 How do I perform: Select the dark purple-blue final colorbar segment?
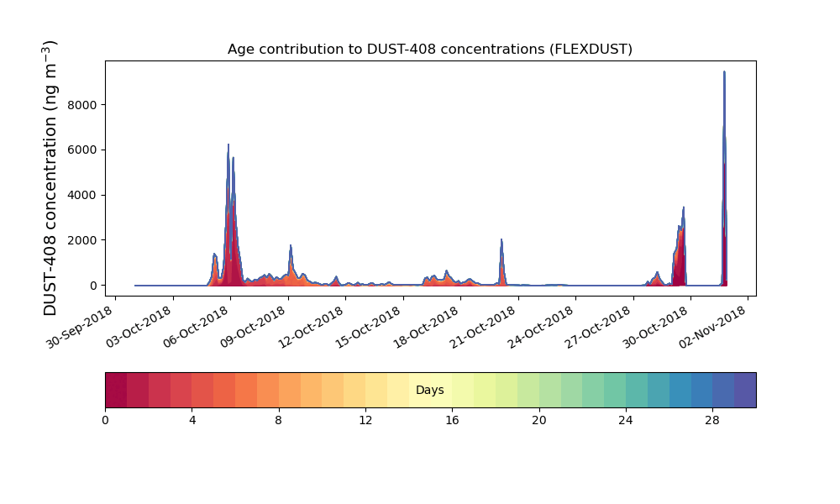[745, 390]
